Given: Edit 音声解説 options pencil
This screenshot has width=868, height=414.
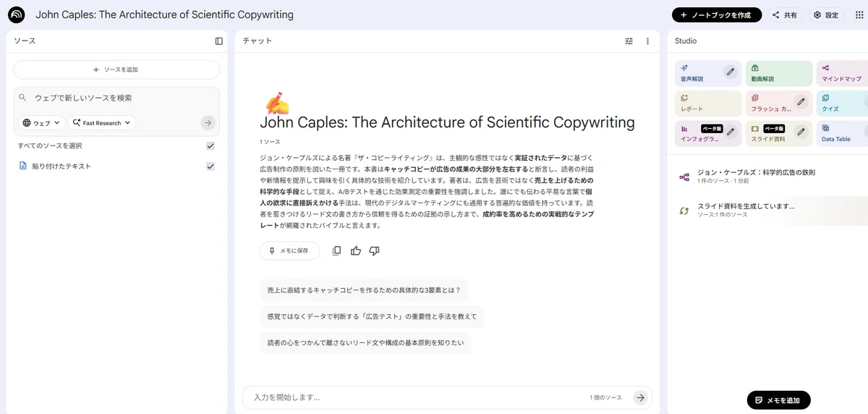Looking at the screenshot, I should pos(731,72).
